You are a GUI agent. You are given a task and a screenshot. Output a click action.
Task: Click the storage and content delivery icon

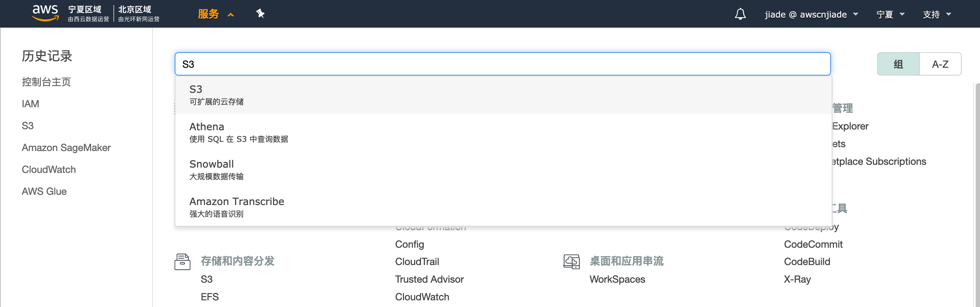tap(182, 262)
